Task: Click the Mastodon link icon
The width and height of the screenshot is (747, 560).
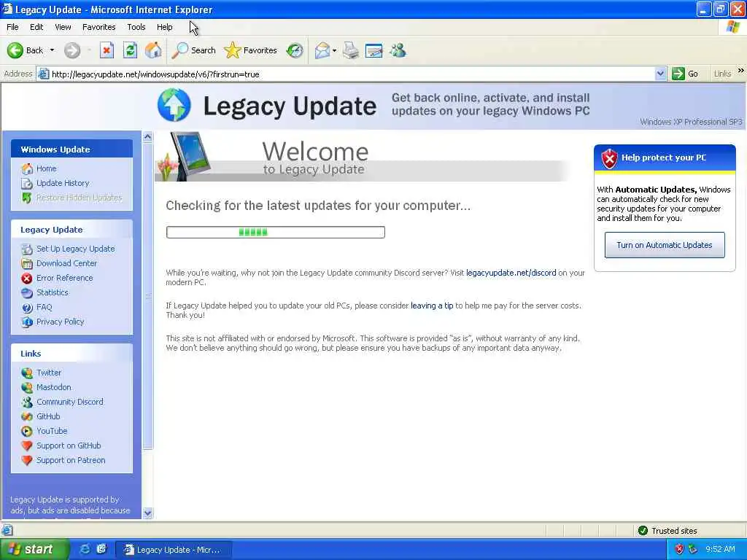Action: tap(27, 387)
